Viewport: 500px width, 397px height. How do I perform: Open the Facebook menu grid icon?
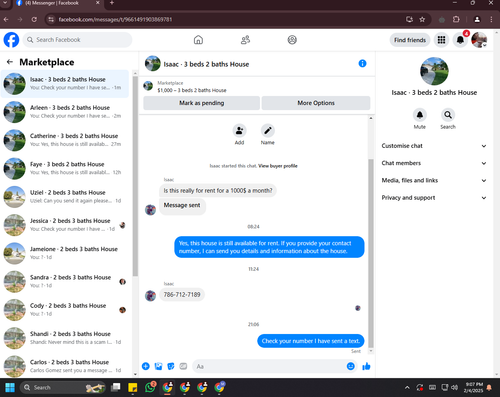coord(441,40)
